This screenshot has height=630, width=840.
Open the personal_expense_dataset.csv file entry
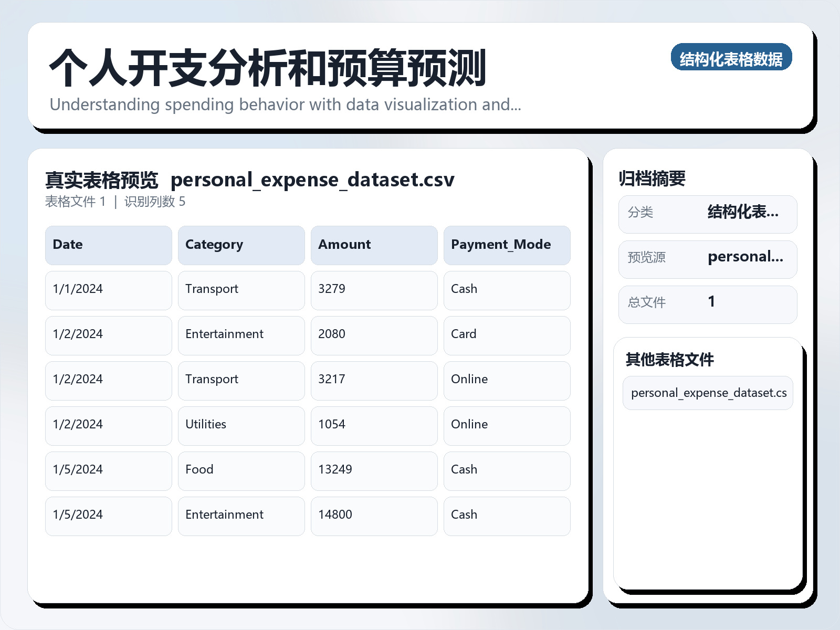point(707,392)
